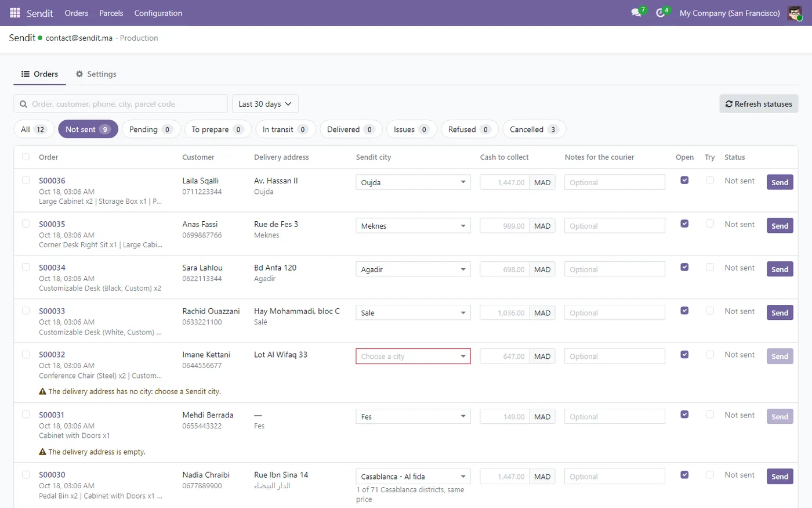Select the row checkbox for order S00033

tap(26, 311)
